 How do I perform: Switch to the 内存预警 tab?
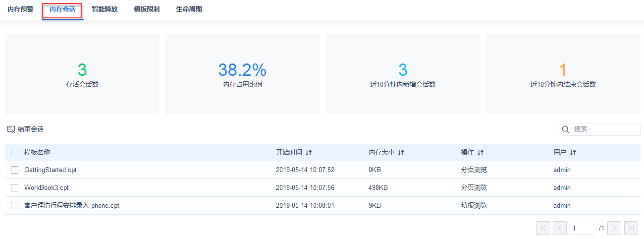(x=20, y=9)
